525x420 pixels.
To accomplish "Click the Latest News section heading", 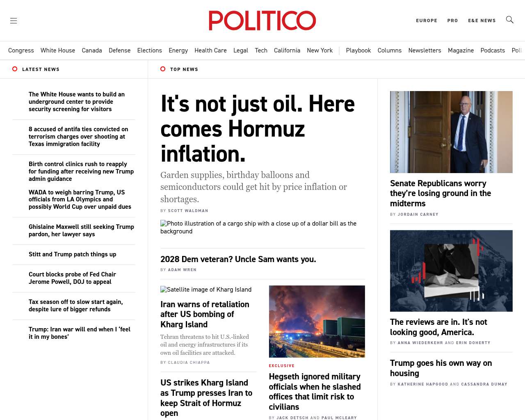I will 41,69.
